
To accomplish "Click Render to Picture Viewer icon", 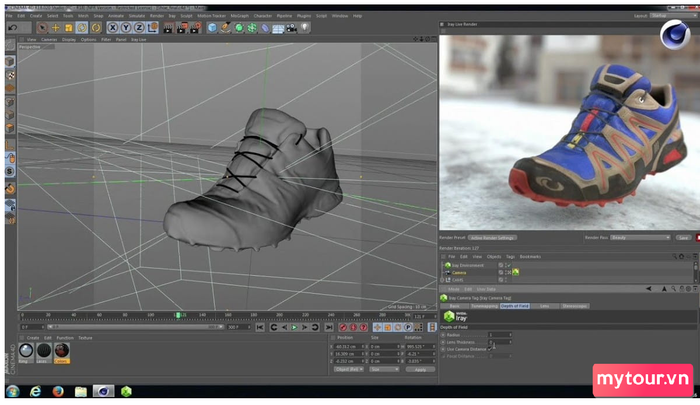I will [x=182, y=28].
